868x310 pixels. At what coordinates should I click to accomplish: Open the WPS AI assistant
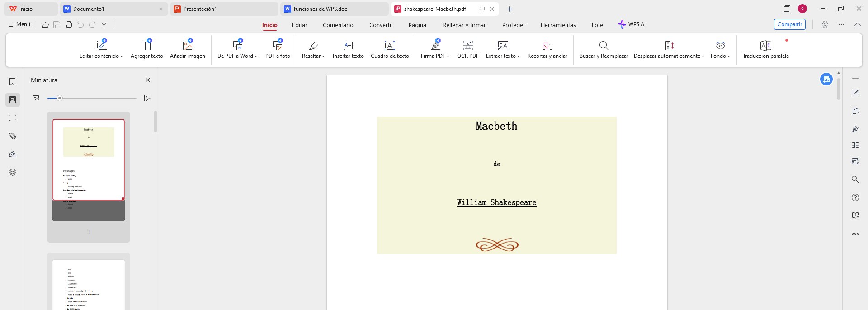632,24
